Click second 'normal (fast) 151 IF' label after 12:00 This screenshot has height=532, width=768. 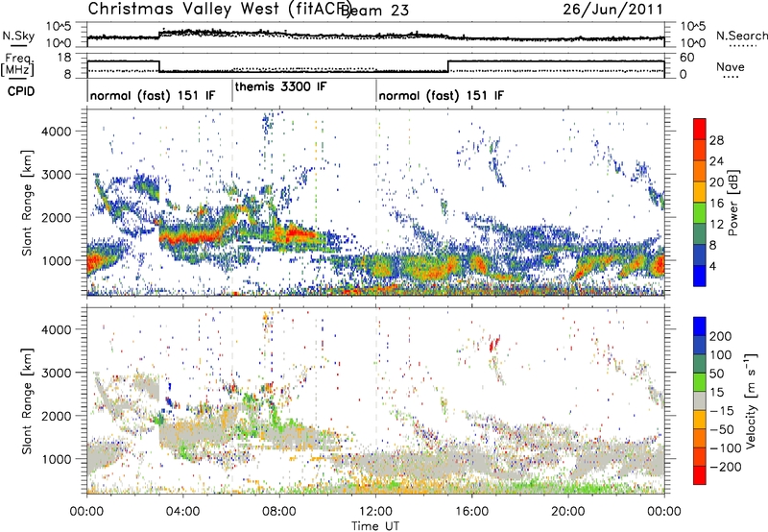click(x=441, y=95)
